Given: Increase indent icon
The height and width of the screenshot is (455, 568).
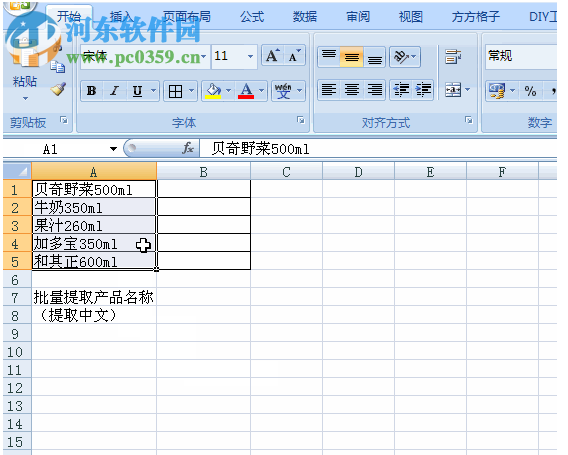Looking at the screenshot, I should (x=423, y=89).
